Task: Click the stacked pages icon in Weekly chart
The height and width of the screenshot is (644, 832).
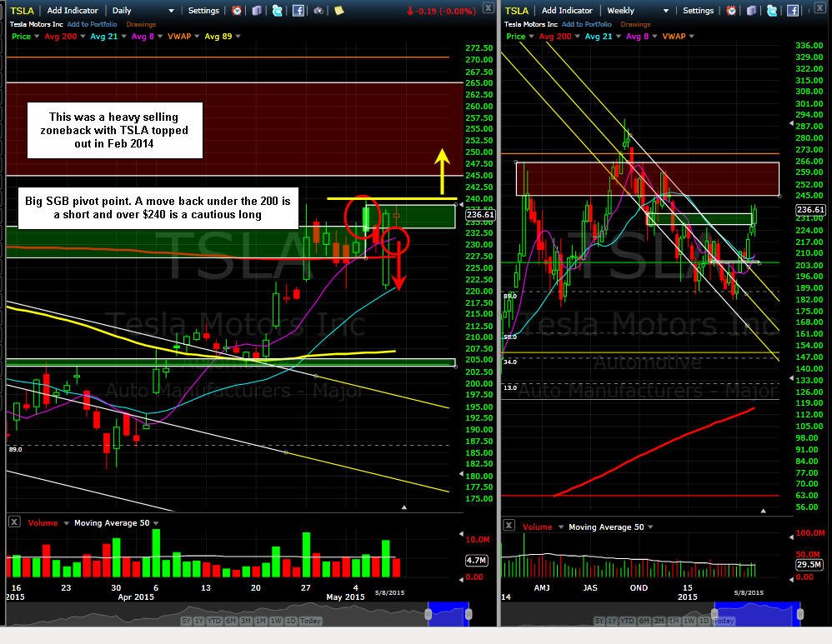Action: (751, 11)
